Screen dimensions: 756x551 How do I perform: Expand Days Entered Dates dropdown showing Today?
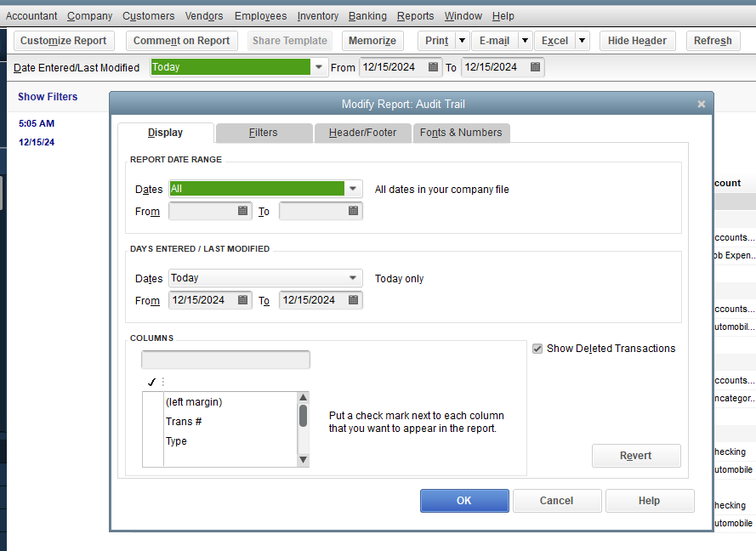tap(353, 278)
